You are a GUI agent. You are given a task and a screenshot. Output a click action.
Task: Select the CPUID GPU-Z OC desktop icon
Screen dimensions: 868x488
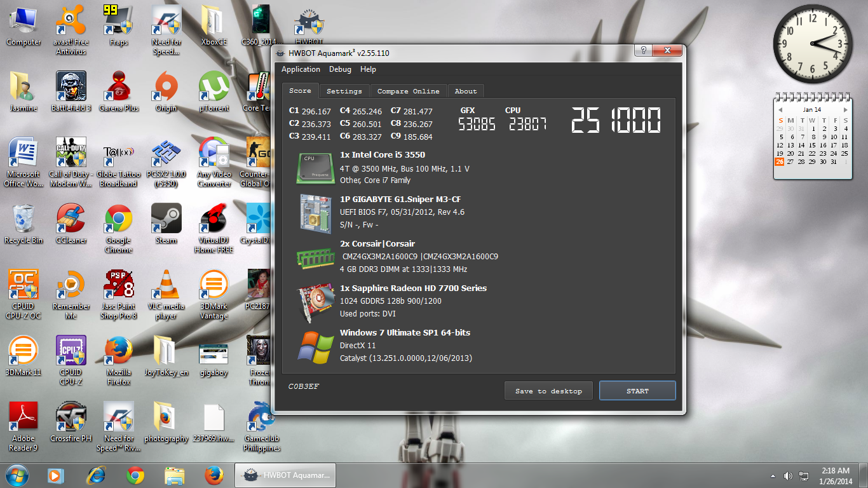pos(24,295)
